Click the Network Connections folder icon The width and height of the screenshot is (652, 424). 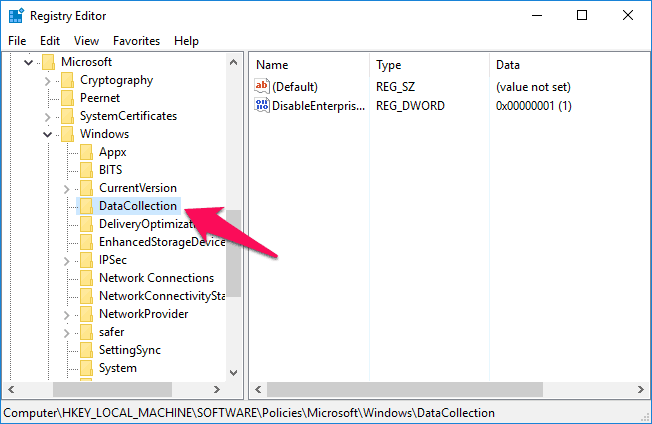pyautogui.click(x=86, y=278)
